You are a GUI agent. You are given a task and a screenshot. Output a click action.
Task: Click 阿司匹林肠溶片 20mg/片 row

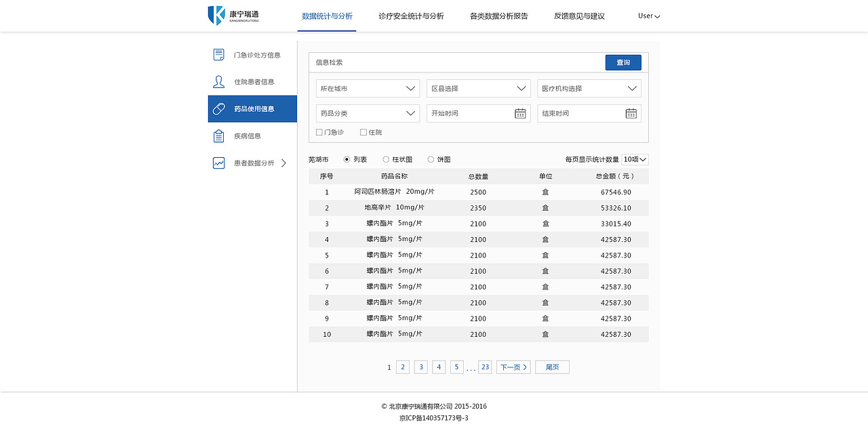pyautogui.click(x=479, y=192)
